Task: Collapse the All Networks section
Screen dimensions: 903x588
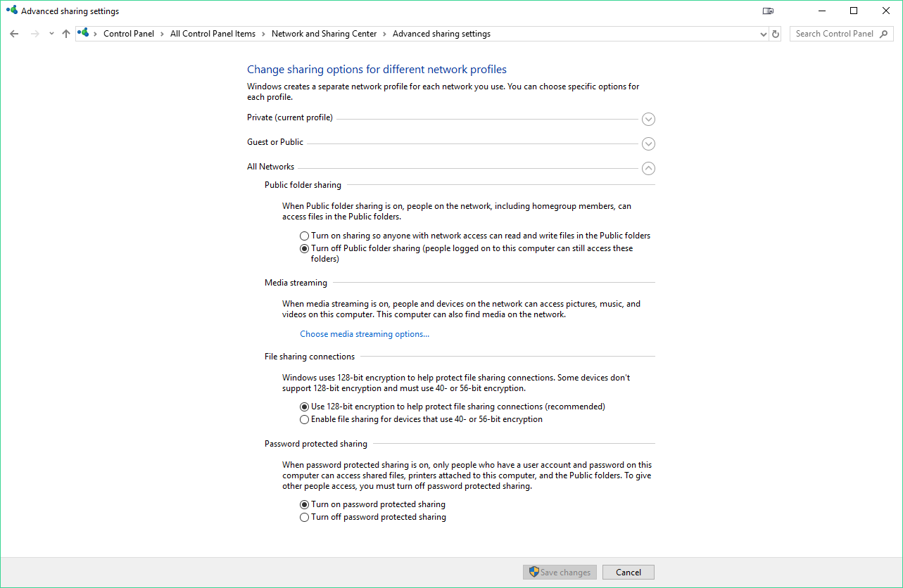Action: tap(648, 168)
